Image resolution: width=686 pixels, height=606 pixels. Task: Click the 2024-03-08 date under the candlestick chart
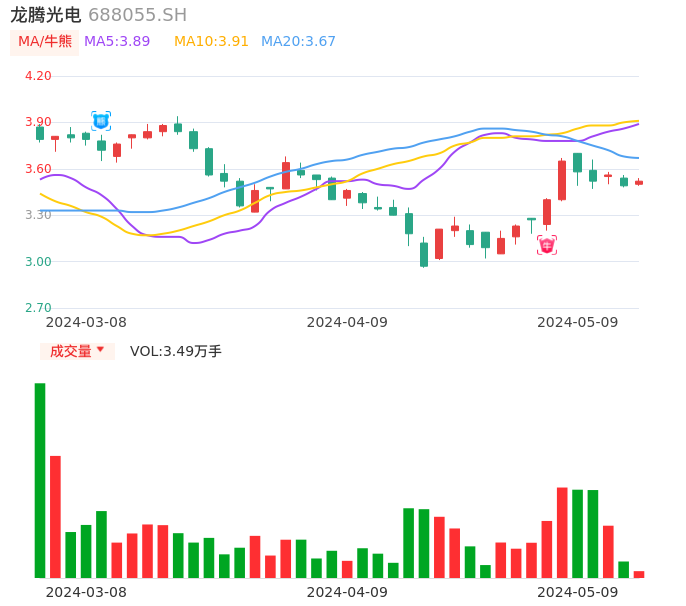(86, 322)
